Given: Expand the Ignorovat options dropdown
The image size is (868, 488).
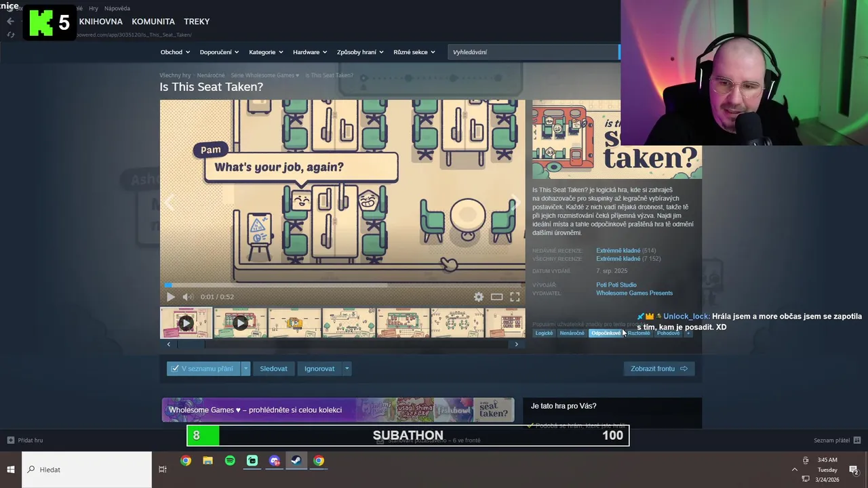Looking at the screenshot, I should tap(347, 369).
